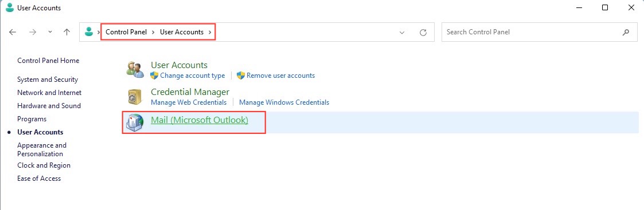Open Appearance and Personalization category

41,150
